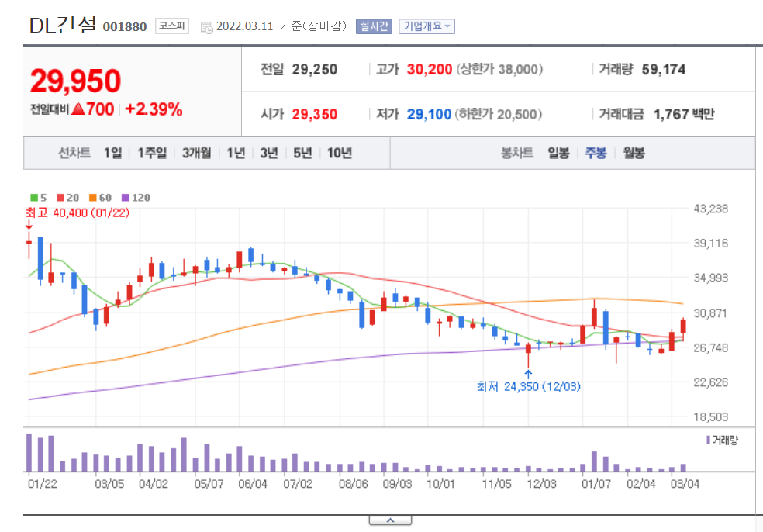Click the current price 29,950
This screenshot has width=763, height=532.
(75, 81)
